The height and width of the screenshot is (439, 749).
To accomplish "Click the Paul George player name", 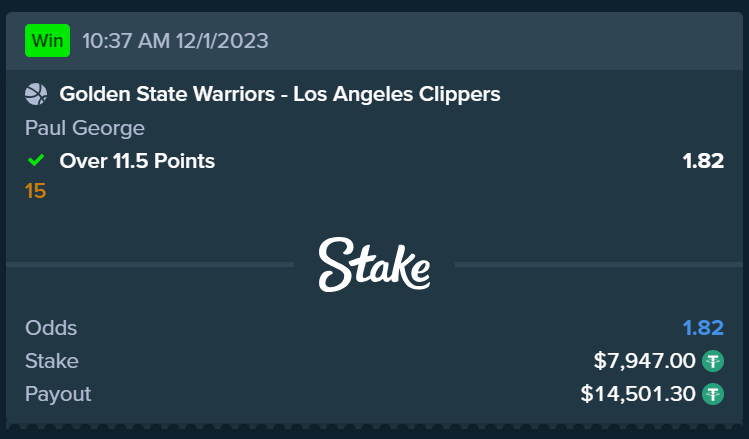I will point(85,128).
